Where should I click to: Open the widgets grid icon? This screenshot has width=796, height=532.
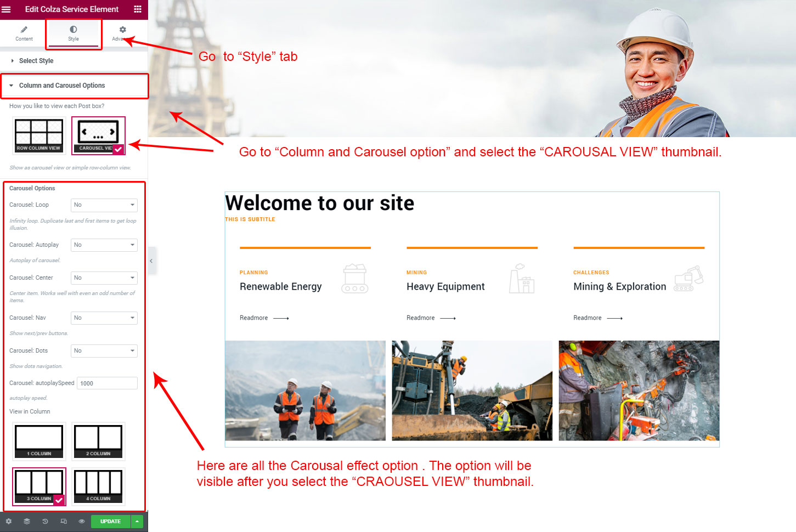pyautogui.click(x=138, y=9)
